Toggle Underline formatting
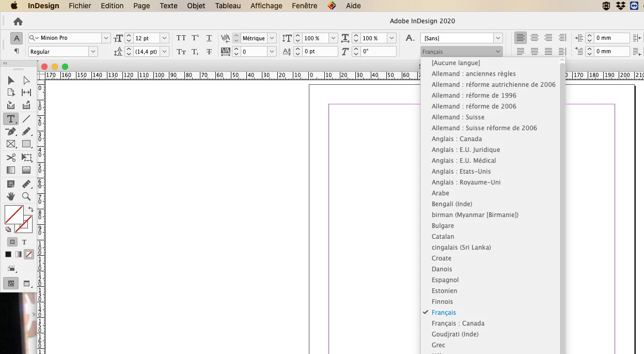 point(209,38)
